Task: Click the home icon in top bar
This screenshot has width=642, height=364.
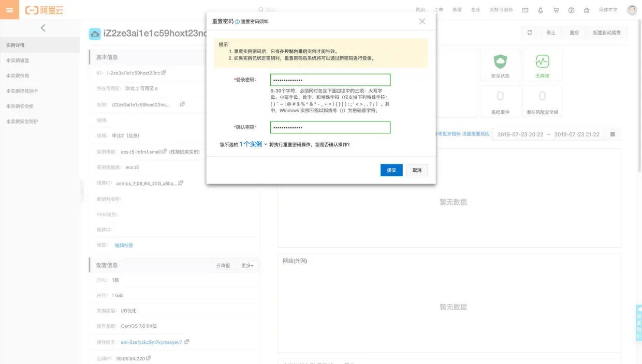Action: [x=587, y=10]
